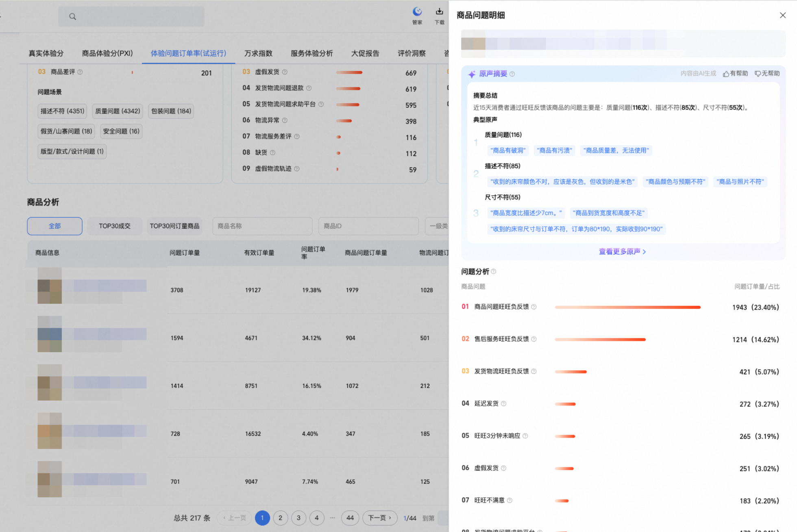The image size is (797, 532).
Task: Click help icon beside 原声摘要
Action: (512, 74)
